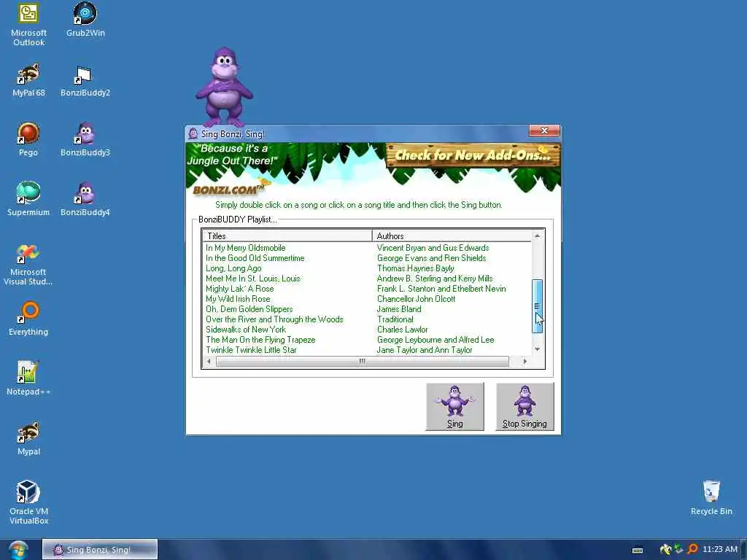Click the purple Bonzi gorilla character
747x560 pixels.
[x=224, y=87]
